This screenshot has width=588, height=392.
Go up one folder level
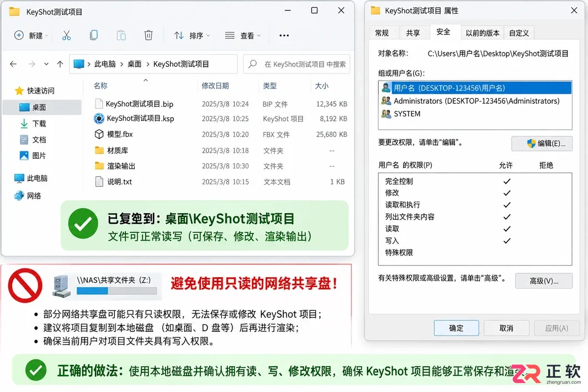(x=60, y=64)
